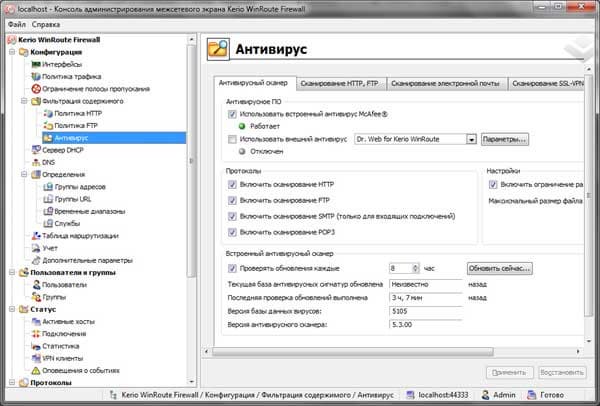Collapse the Определения tree node
The image size is (600, 406).
pyautogui.click(x=24, y=174)
